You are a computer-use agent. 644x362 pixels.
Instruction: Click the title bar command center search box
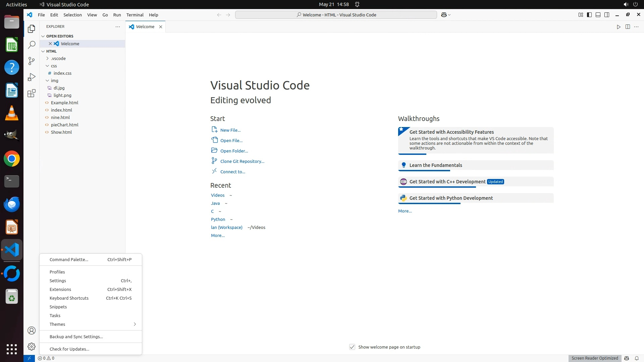tap(336, 15)
